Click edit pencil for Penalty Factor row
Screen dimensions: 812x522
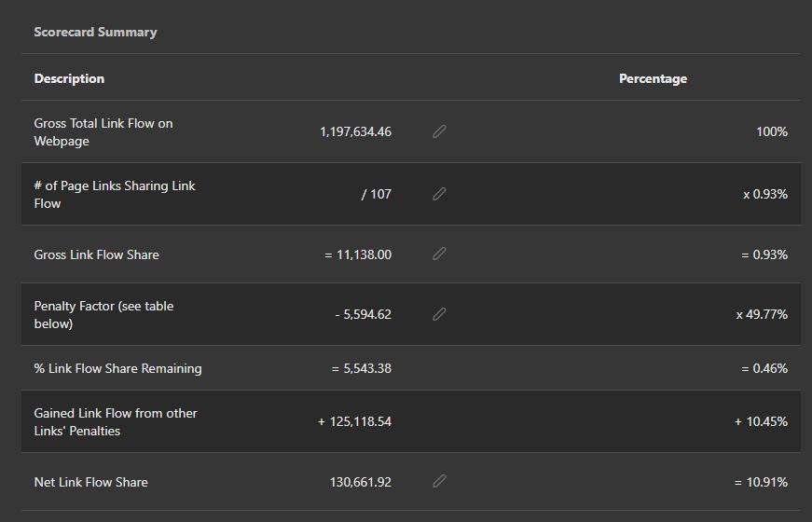click(439, 314)
